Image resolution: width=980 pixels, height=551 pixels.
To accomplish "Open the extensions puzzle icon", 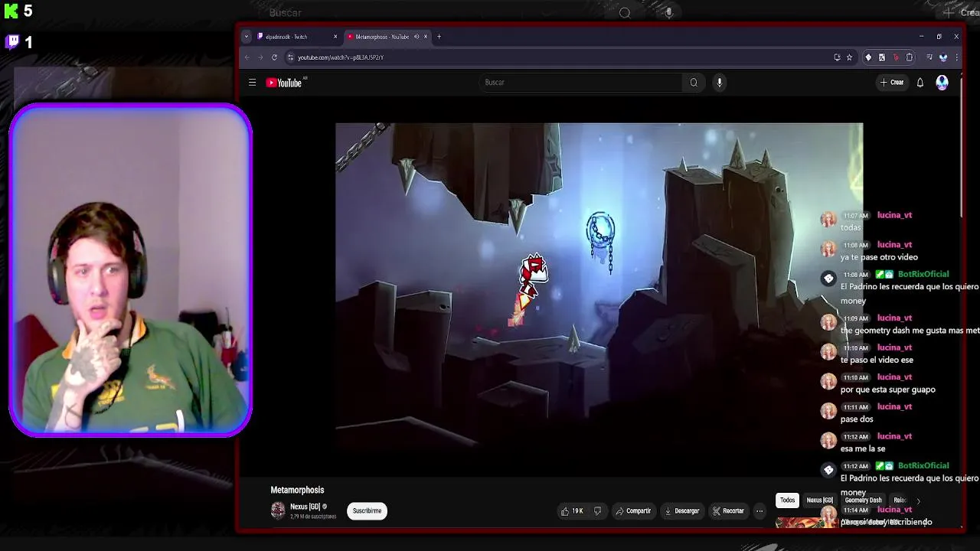I will (x=910, y=57).
